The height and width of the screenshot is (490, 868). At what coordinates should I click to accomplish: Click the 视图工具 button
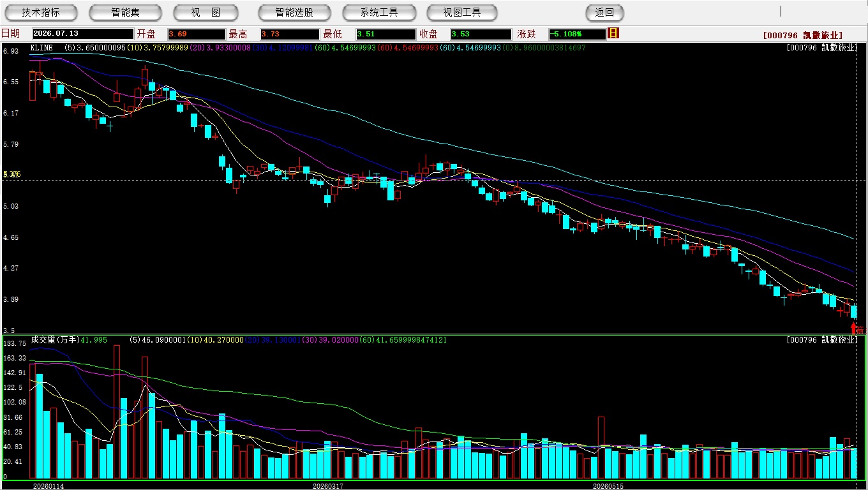[463, 12]
